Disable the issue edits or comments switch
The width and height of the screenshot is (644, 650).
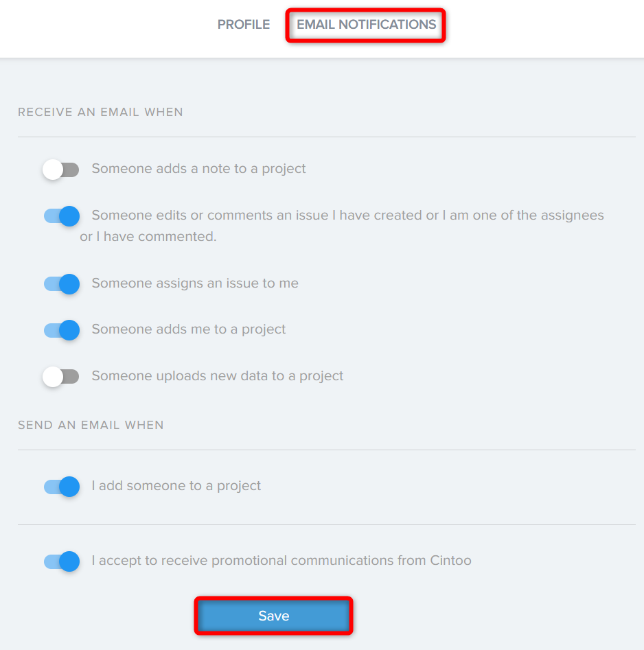coord(62,216)
